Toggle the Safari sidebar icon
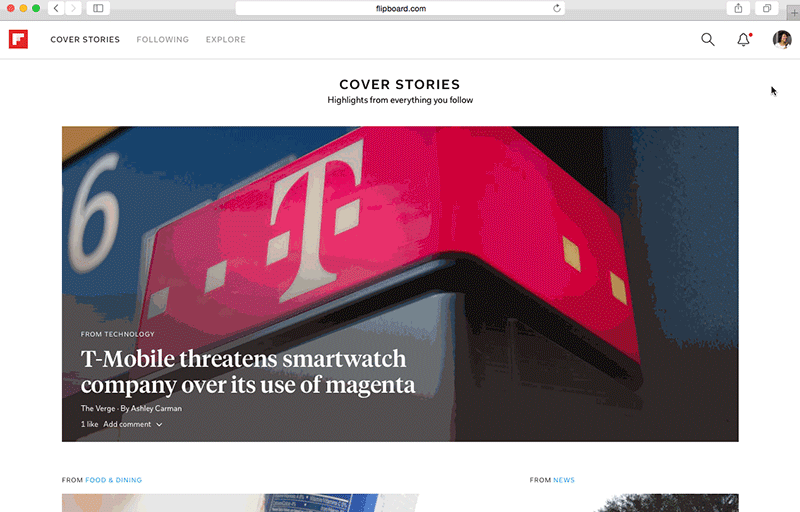Screen dimensions: 800x512 [98, 8]
